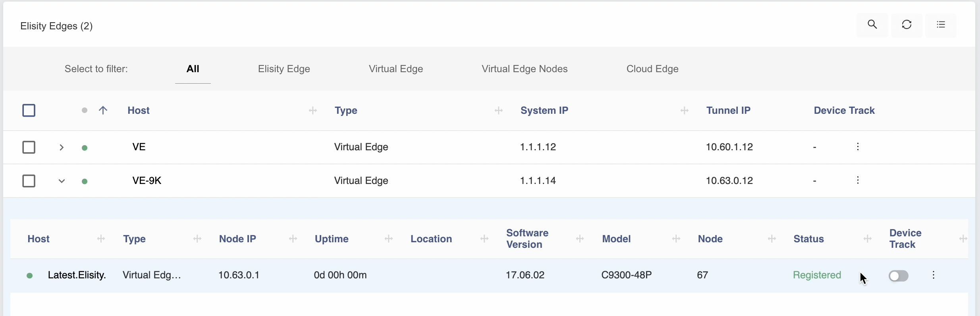980x316 pixels.
Task: Click software version 17.06.02
Action: click(525, 275)
